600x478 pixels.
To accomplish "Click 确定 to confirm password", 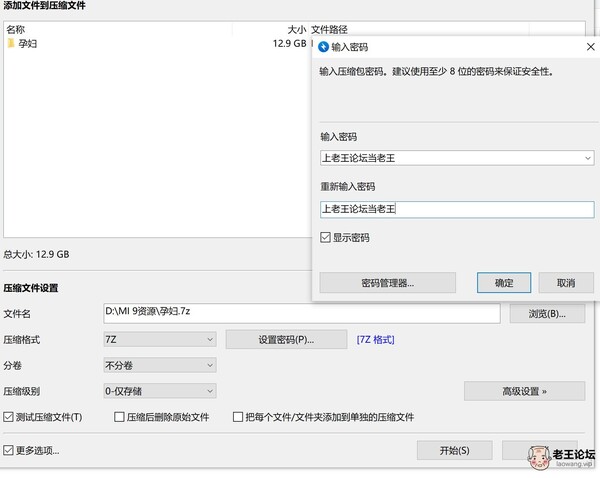I will click(x=503, y=283).
